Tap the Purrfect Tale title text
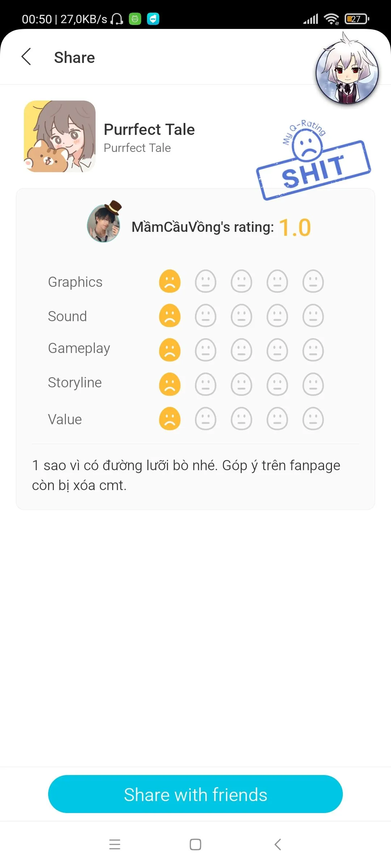This screenshot has height=868, width=391. coord(149,129)
